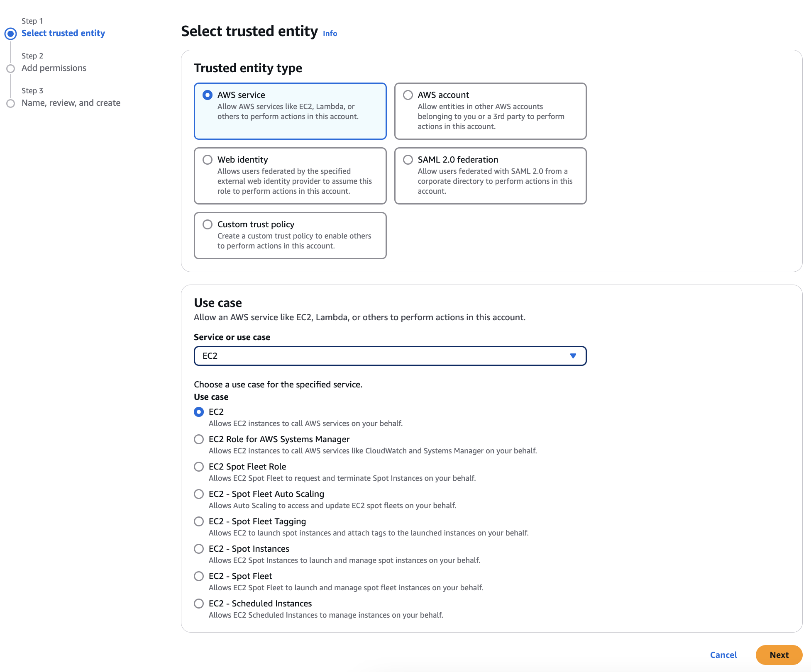
Task: Select the AWS service entity type
Action: click(x=290, y=111)
